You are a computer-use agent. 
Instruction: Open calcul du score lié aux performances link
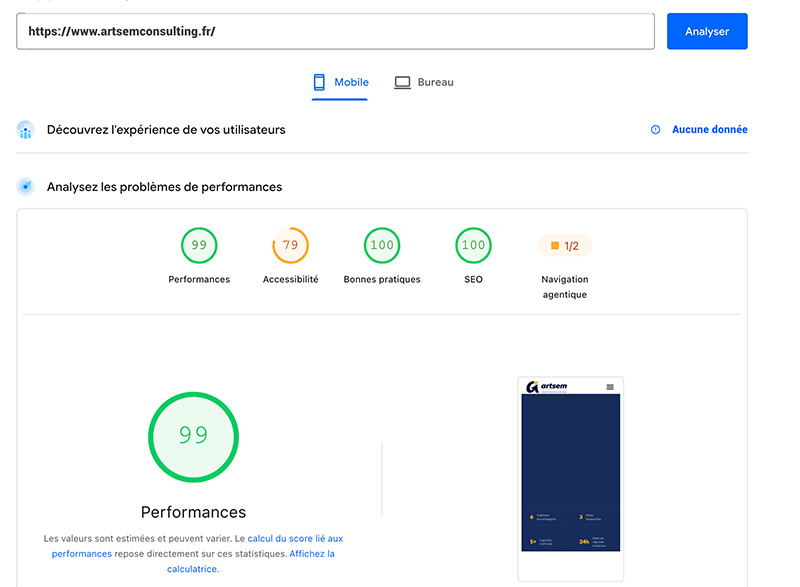coord(197,546)
